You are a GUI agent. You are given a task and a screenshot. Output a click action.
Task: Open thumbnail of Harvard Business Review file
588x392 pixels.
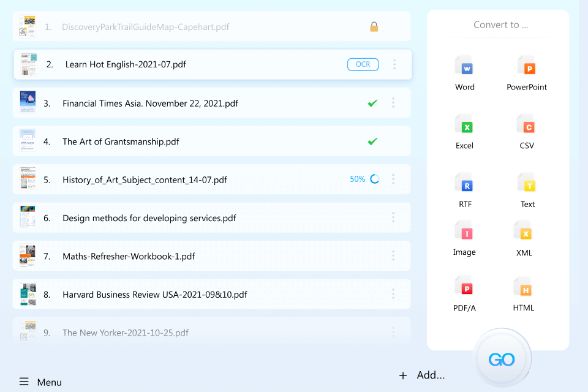tap(28, 294)
